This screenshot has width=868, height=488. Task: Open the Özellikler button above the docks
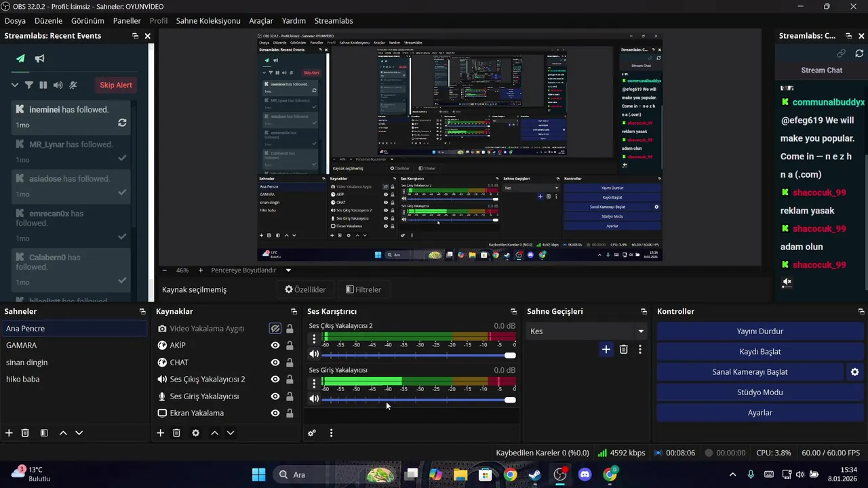(305, 289)
